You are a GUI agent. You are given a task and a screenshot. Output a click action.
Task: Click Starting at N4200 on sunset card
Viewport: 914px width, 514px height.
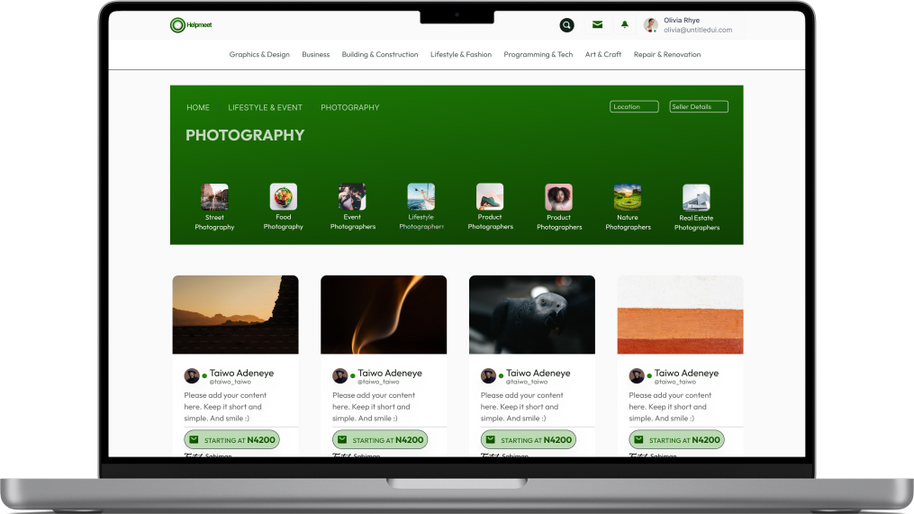click(232, 440)
